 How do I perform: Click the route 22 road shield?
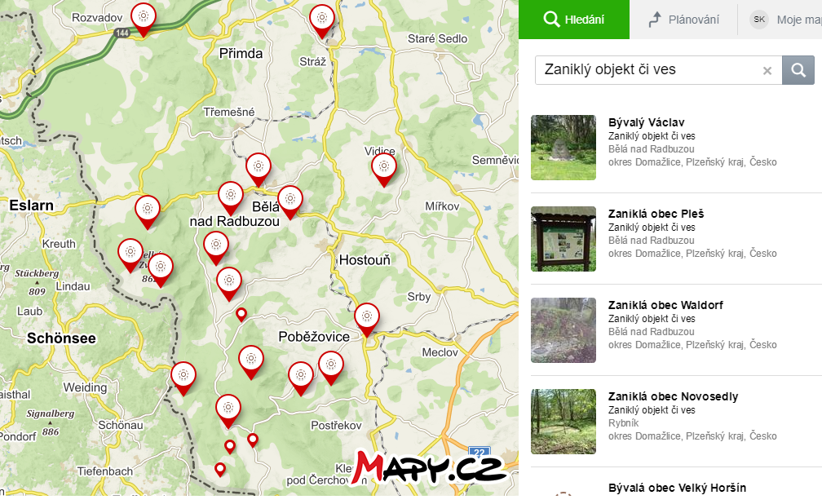479,452
